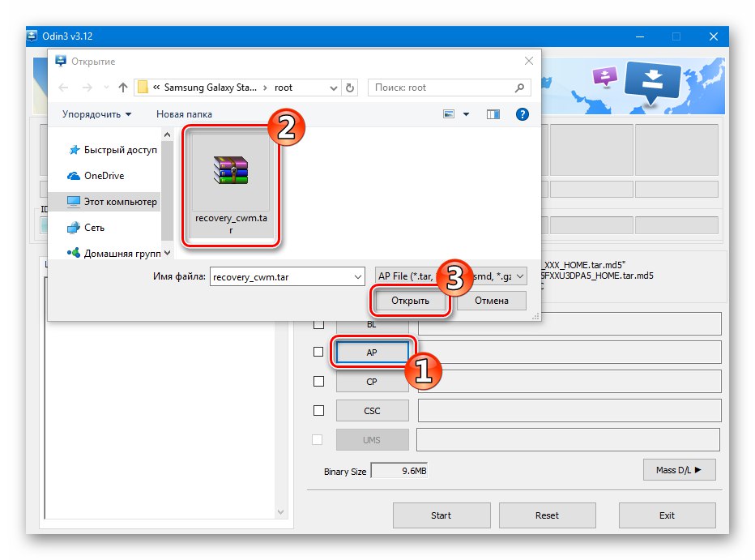The width and height of the screenshot is (755, 560).
Task: Click the Открыть button
Action: tap(410, 301)
